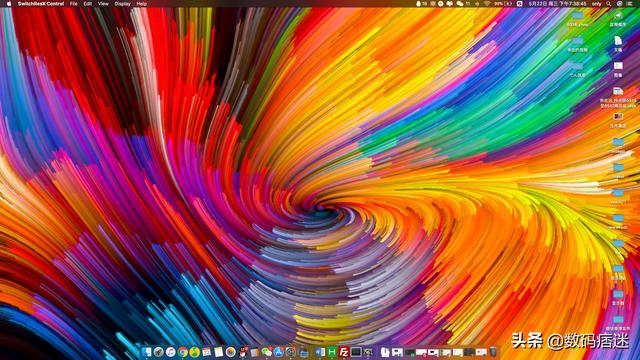640x360 pixels.
Task: Open the Apple menu
Action: (x=9, y=4)
